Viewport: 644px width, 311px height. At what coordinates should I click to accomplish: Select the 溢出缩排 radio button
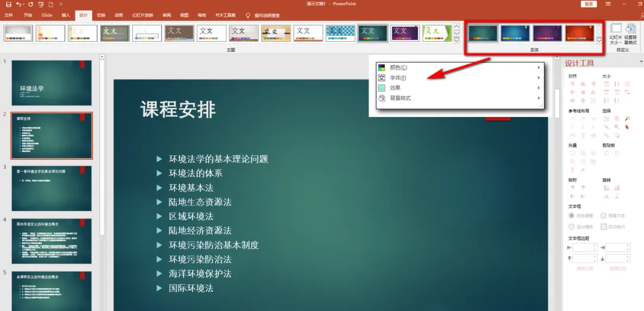click(571, 227)
